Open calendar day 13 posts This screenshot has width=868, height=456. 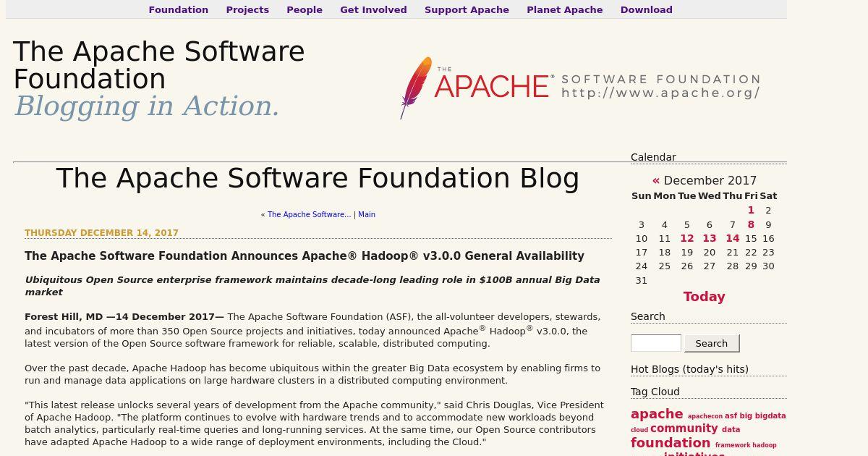pos(709,238)
